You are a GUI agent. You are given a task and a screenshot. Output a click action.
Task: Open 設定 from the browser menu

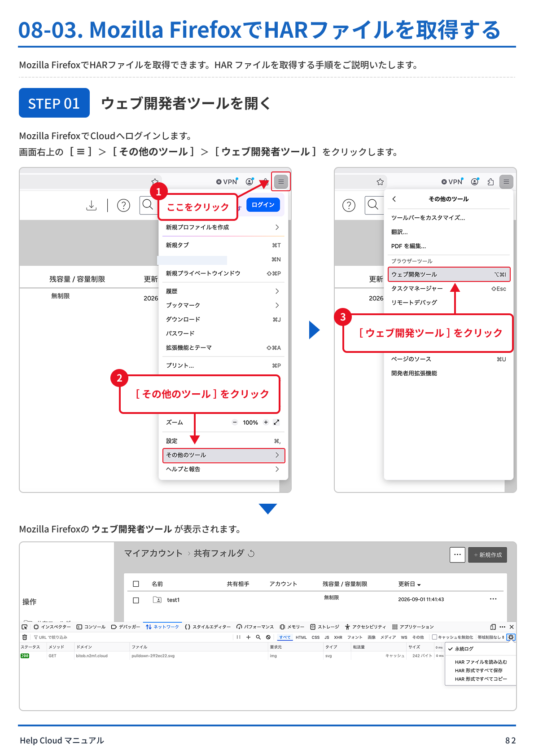tap(223, 441)
